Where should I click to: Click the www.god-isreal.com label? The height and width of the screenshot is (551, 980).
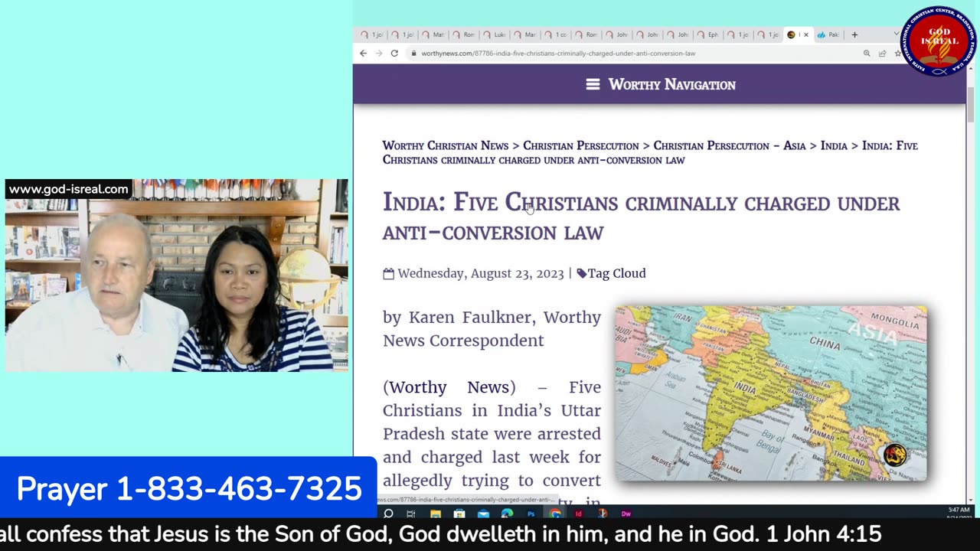click(x=69, y=189)
